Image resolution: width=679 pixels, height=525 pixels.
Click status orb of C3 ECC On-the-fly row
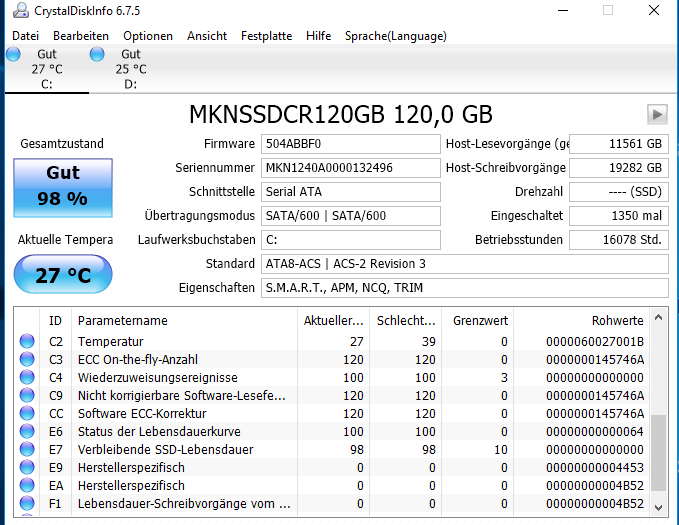click(x=27, y=360)
